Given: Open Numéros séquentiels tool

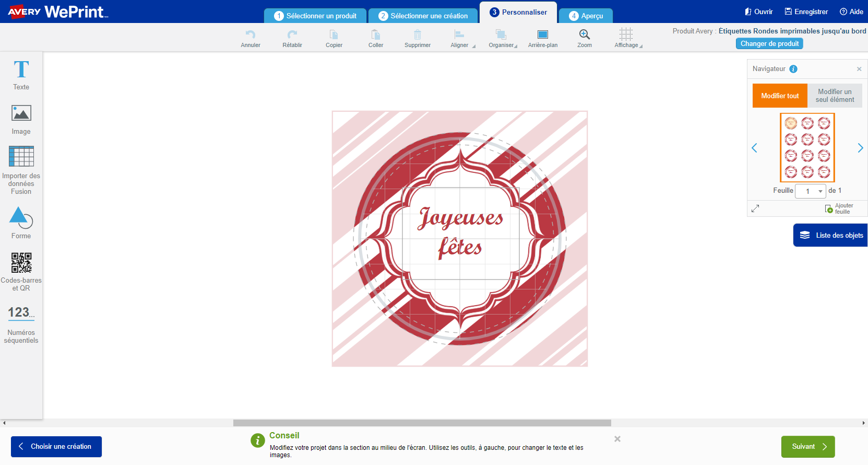Looking at the screenshot, I should (x=21, y=324).
